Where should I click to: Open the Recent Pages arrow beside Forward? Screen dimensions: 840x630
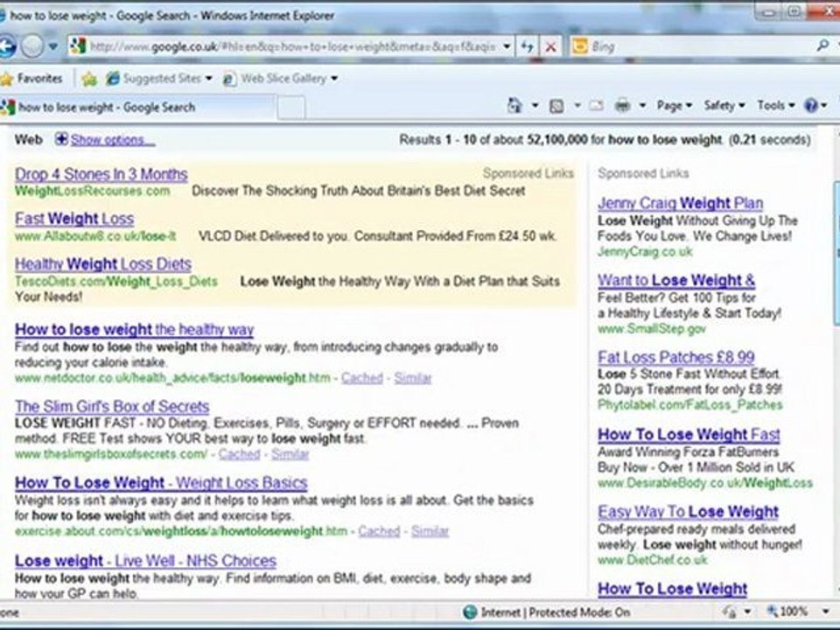(x=52, y=46)
